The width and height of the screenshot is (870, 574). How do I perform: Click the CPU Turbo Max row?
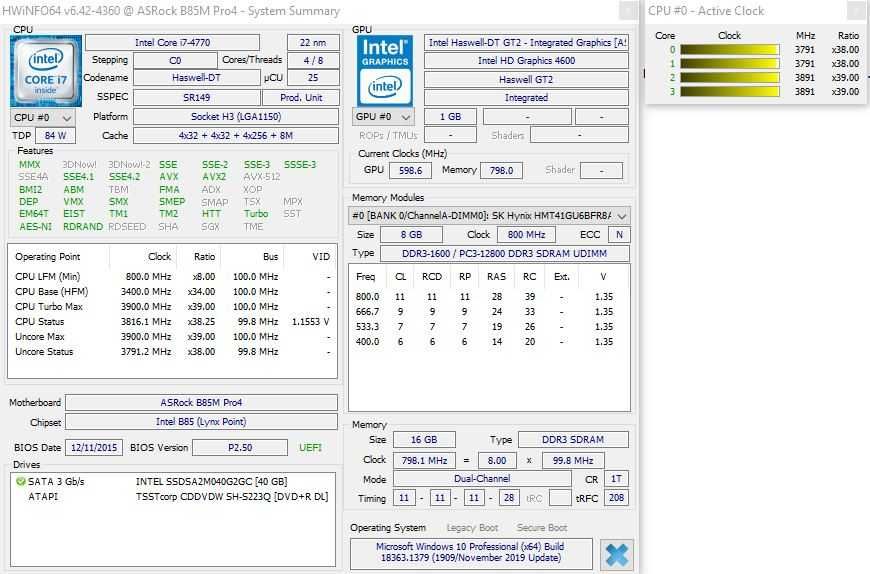[173, 307]
